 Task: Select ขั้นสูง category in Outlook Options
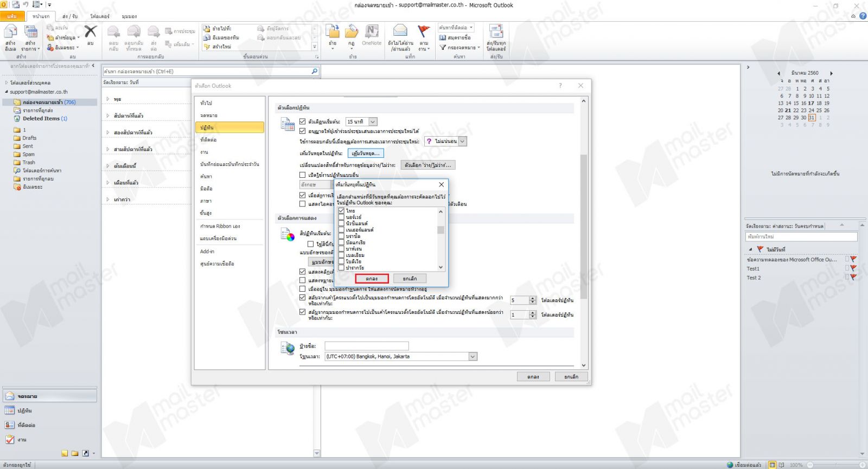(229, 213)
